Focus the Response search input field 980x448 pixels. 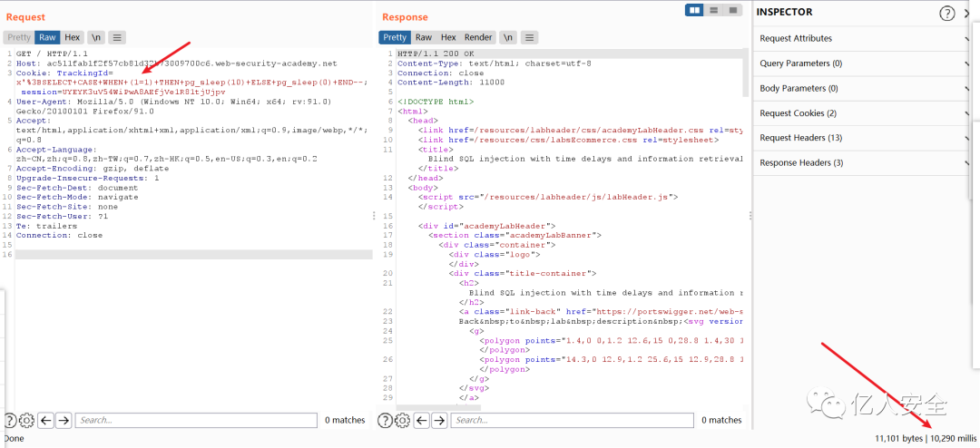tap(572, 420)
